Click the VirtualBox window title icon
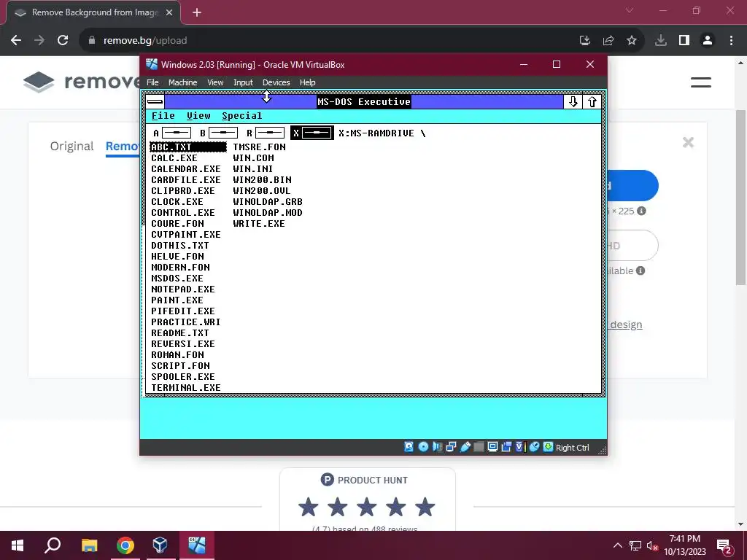The image size is (747, 560). [152, 64]
